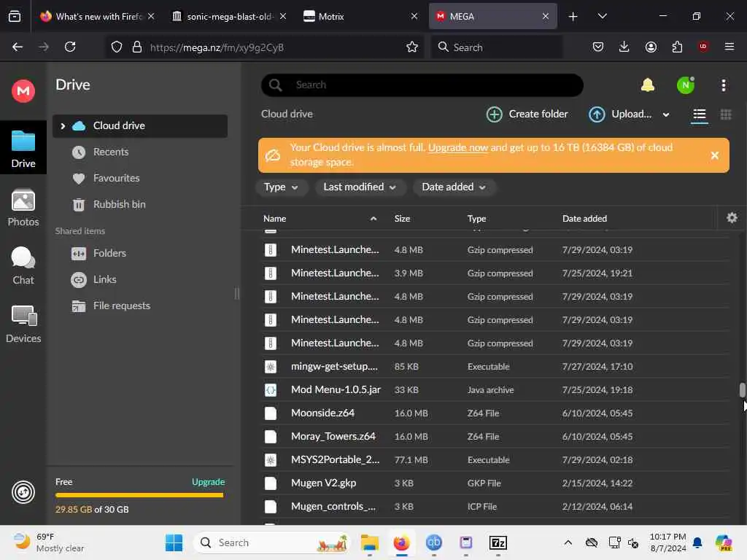The width and height of the screenshot is (747, 560).
Task: Open 7-Zip from taskbar
Action: (x=498, y=542)
